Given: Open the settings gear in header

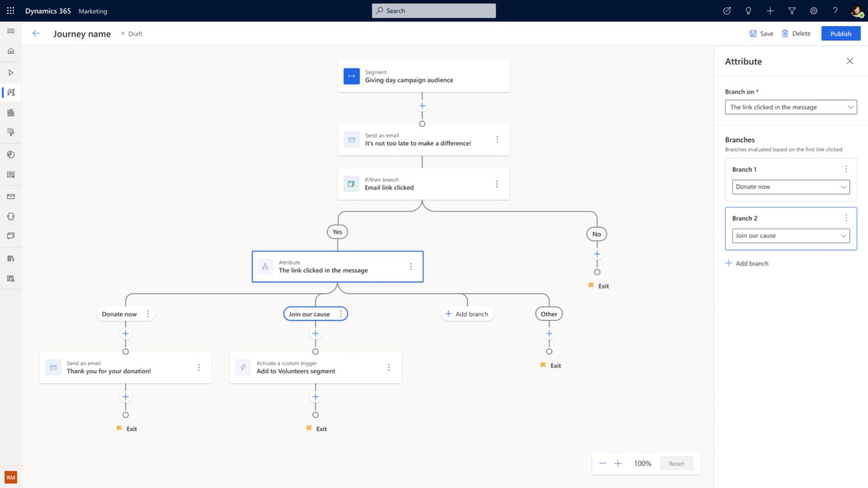Looking at the screenshot, I should [814, 11].
